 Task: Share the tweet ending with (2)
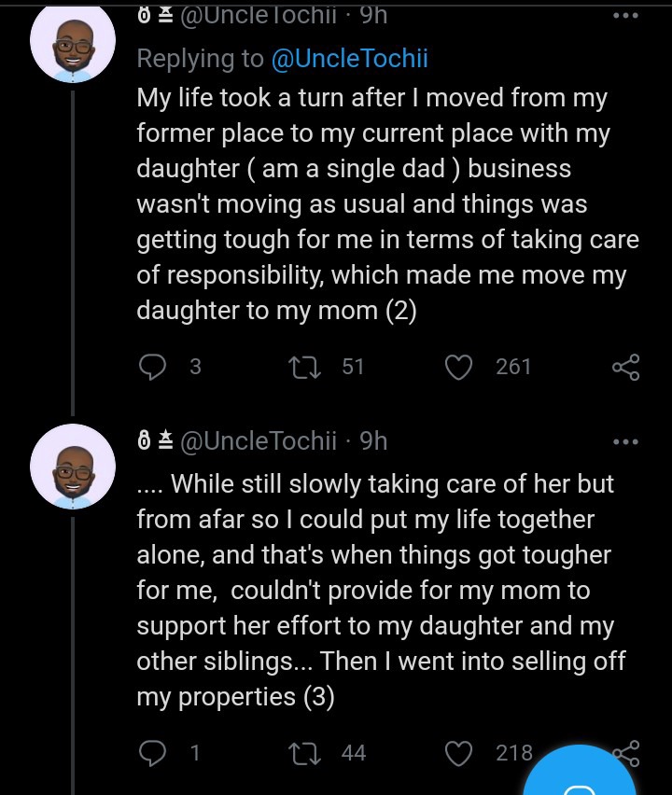pyautogui.click(x=626, y=368)
